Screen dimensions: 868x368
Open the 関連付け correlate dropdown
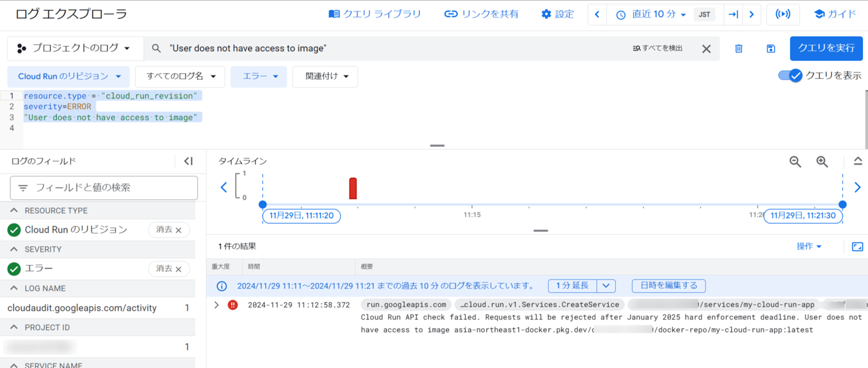[x=325, y=76]
